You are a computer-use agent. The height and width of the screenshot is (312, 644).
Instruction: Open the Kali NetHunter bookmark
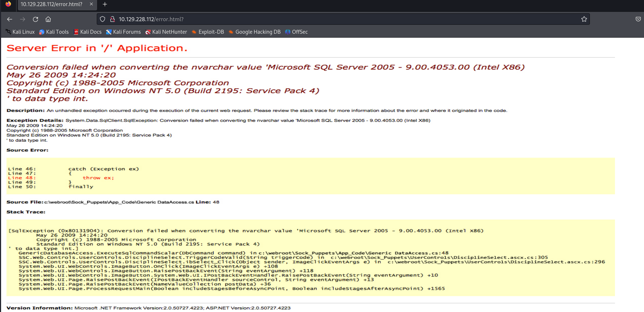pos(166,32)
